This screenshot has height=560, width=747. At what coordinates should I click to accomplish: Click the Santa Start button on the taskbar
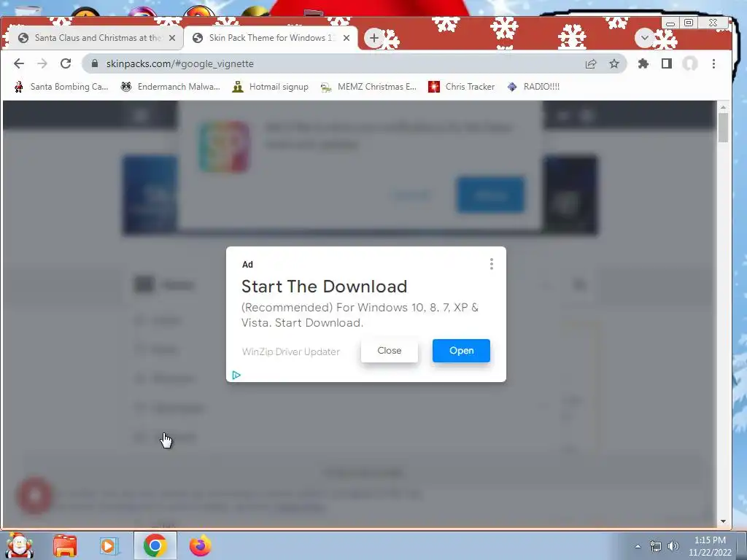[20, 545]
